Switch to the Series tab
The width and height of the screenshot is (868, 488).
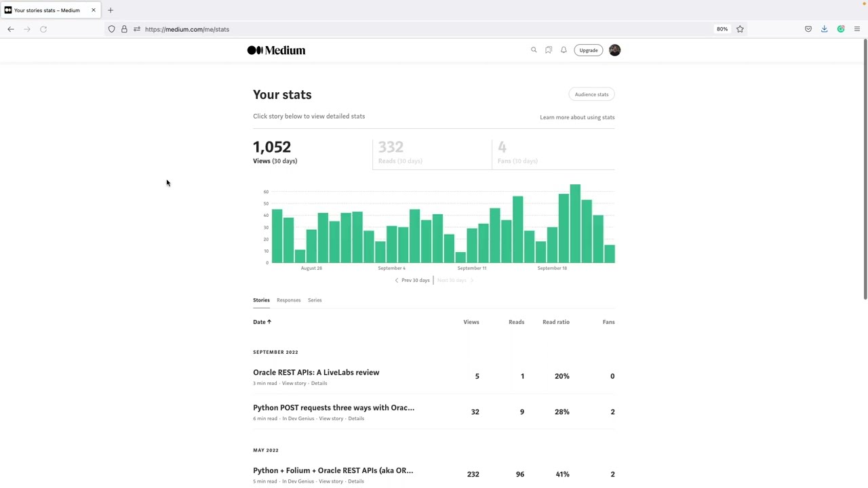pos(315,300)
